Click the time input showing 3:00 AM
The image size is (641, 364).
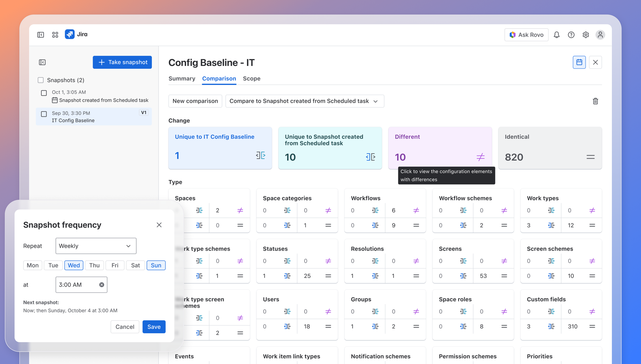click(x=81, y=285)
